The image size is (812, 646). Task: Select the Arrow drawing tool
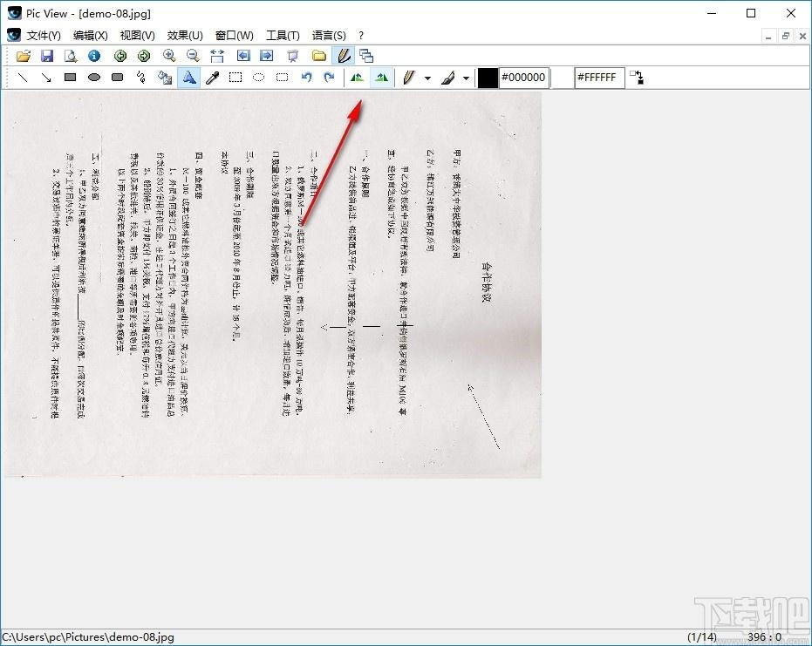click(x=46, y=78)
